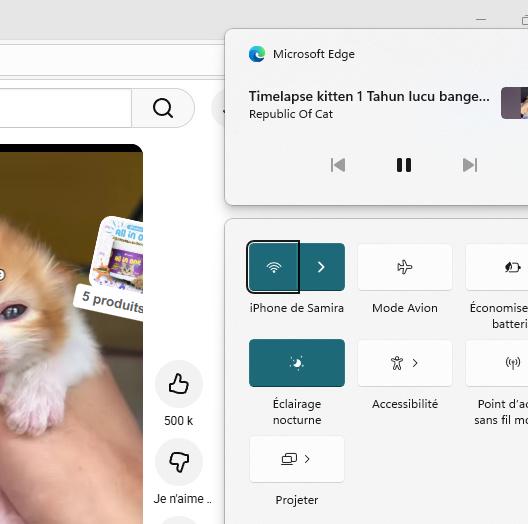The image size is (528, 524).
Task: Click the YouTube search magnifier icon
Action: coord(163,108)
